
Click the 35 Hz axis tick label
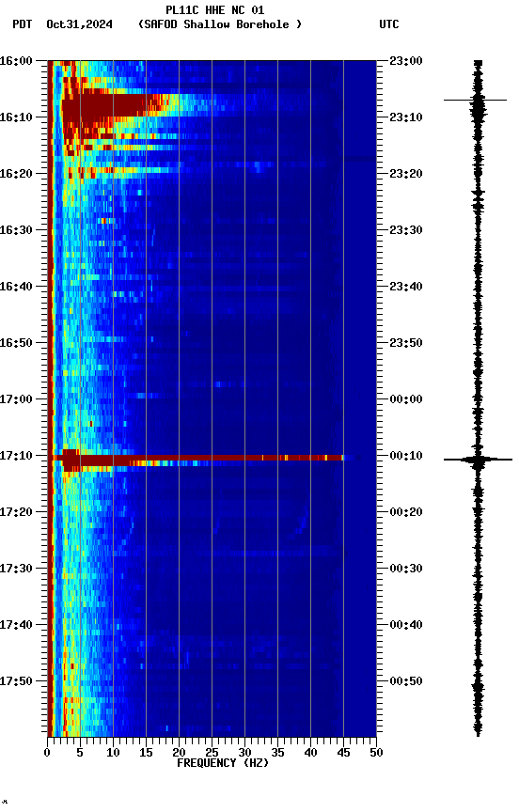277,753
